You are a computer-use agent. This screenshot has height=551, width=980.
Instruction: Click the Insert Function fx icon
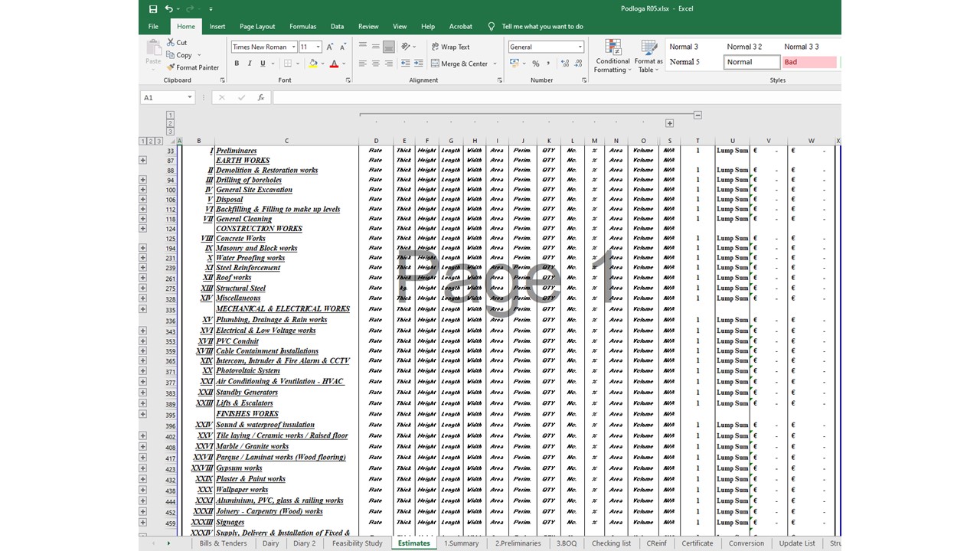pyautogui.click(x=260, y=98)
